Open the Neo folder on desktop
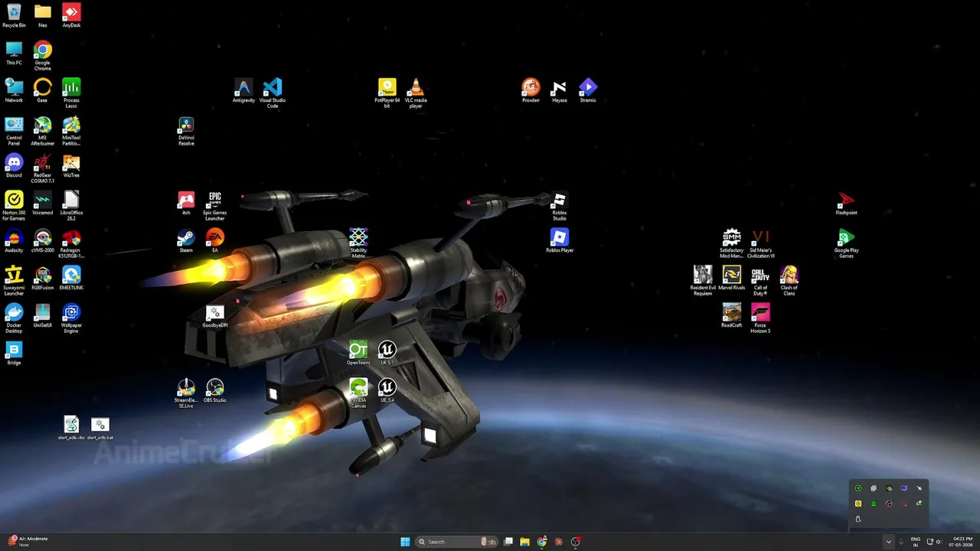 pos(42,15)
